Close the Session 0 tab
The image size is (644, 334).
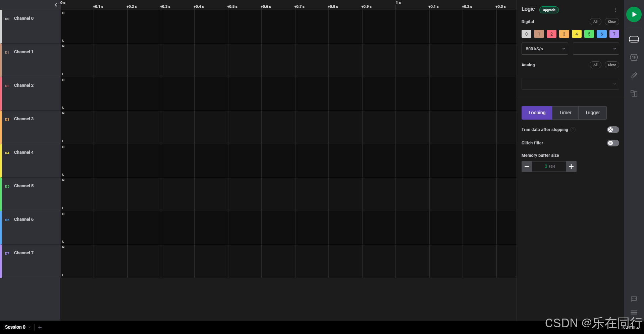(x=30, y=327)
